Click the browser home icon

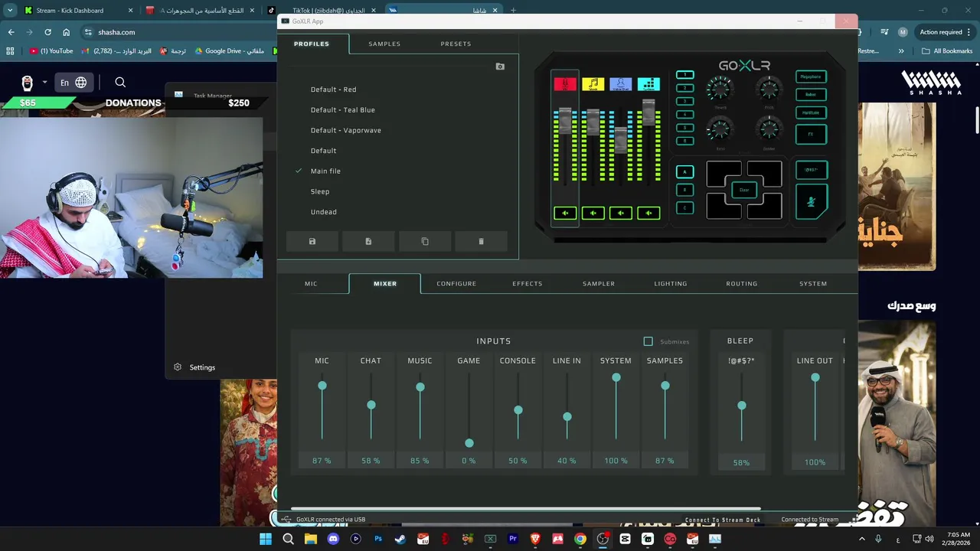point(66,32)
